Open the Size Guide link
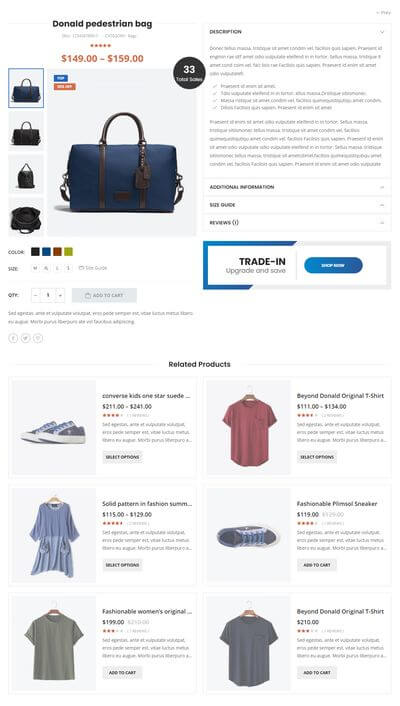The width and height of the screenshot is (400, 706). [93, 268]
